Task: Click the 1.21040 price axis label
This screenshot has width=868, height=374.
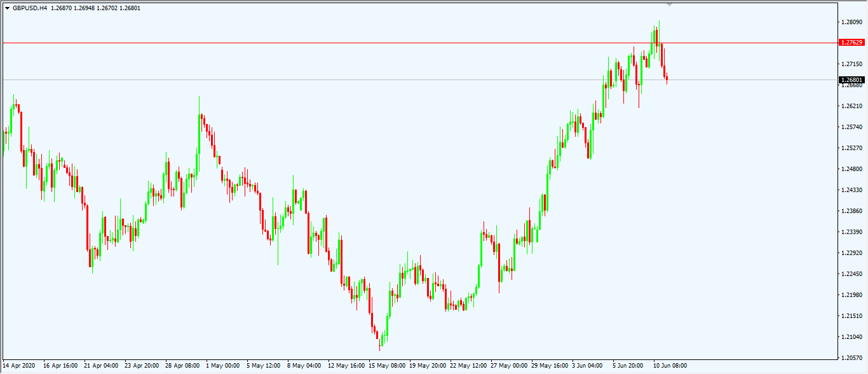Action: (851, 337)
